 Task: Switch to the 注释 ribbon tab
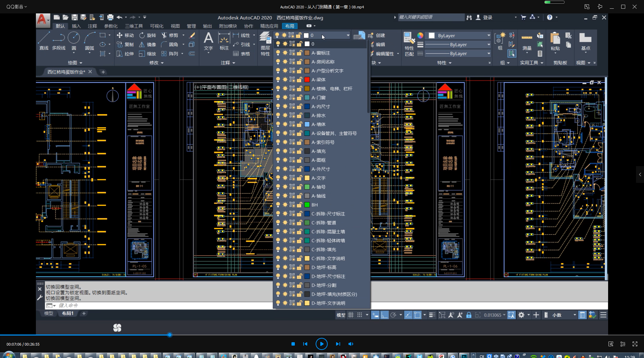click(92, 26)
